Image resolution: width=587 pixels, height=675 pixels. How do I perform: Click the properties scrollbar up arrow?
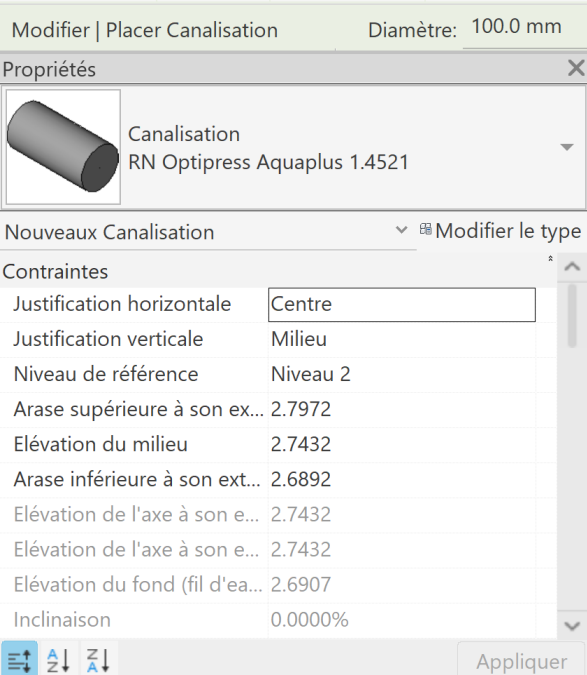[x=572, y=267]
